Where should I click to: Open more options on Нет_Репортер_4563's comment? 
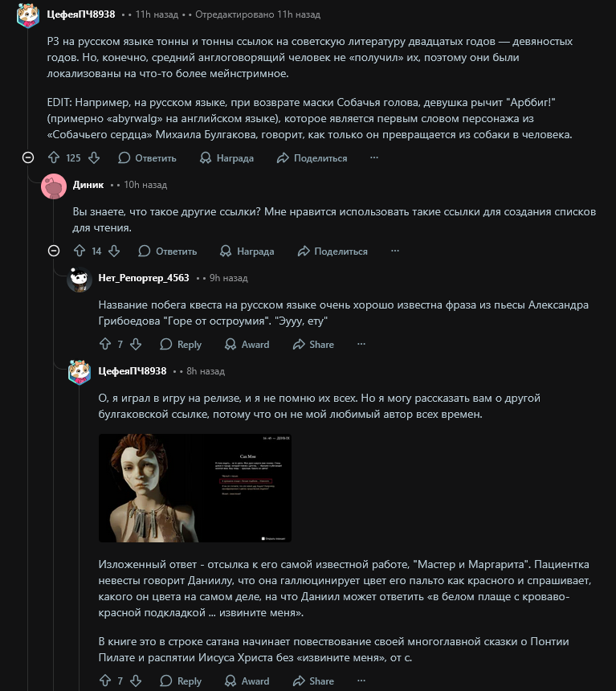click(x=361, y=344)
